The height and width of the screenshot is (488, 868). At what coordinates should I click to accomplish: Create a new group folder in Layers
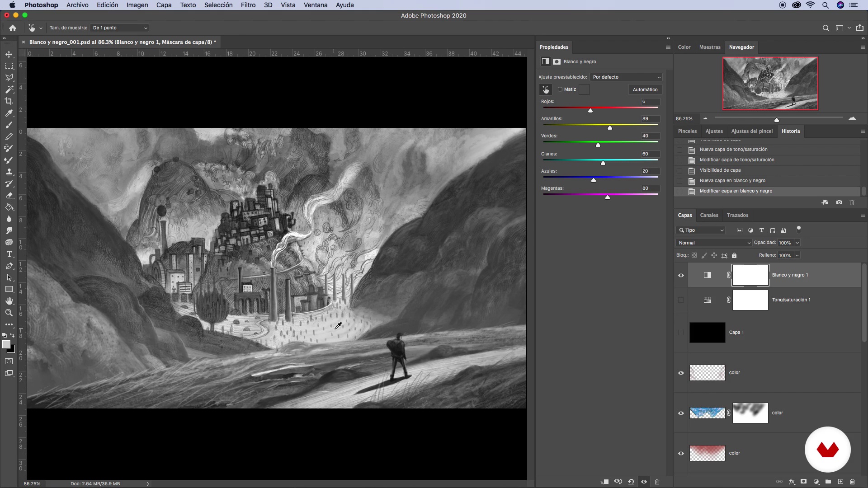[828, 482]
